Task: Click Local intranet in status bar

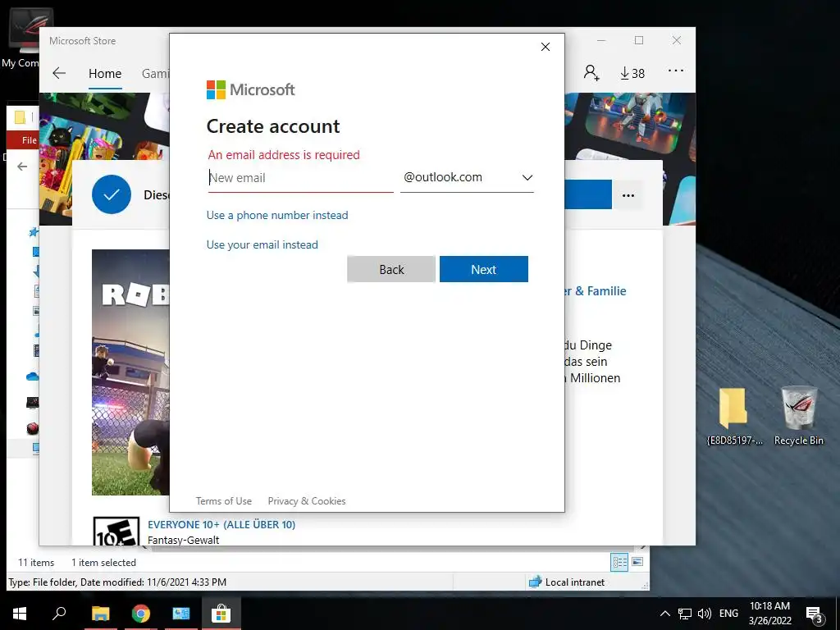Action: click(567, 582)
